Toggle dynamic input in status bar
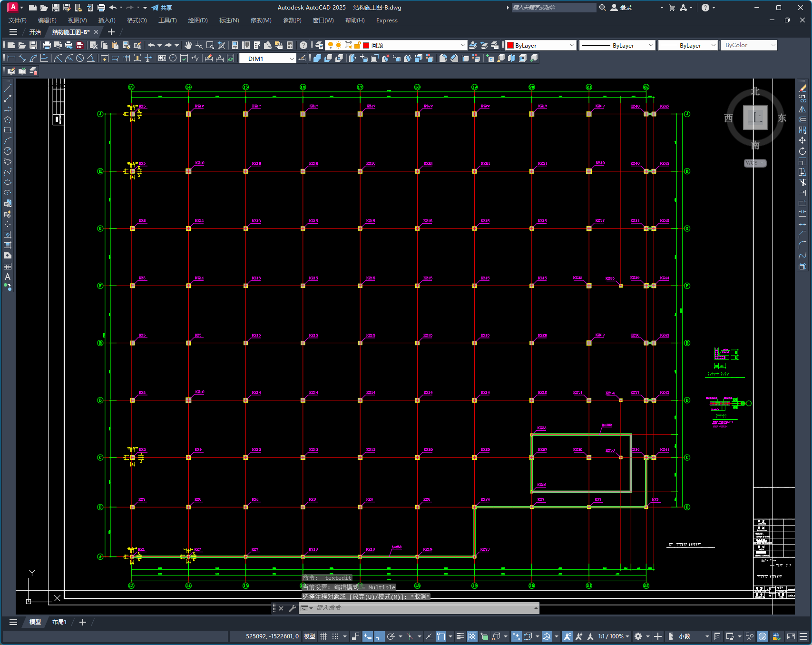 click(367, 636)
